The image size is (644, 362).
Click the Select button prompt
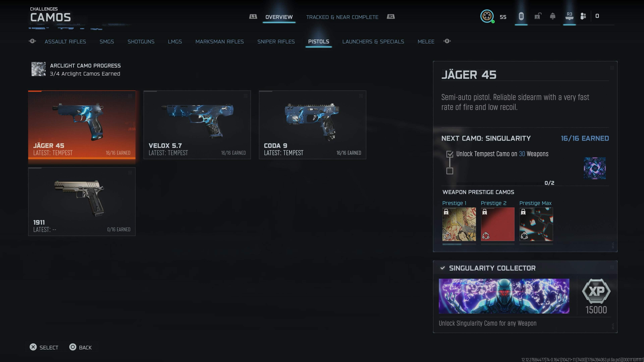coord(44,347)
